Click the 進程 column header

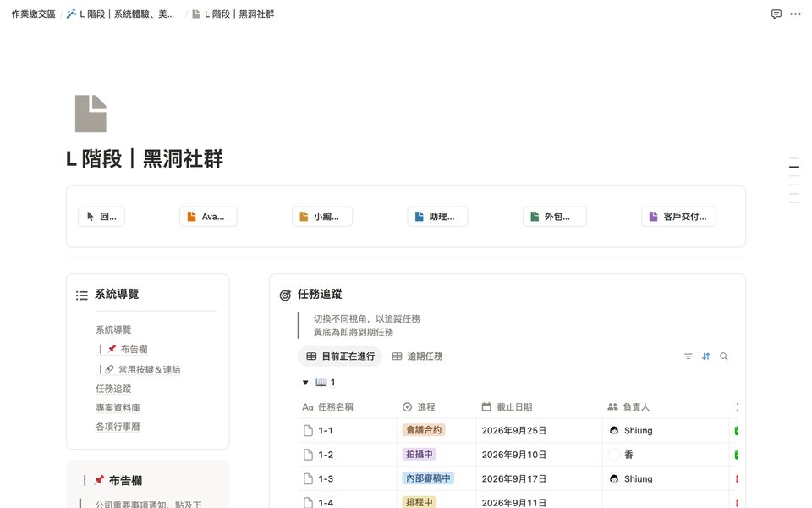pyautogui.click(x=436, y=407)
